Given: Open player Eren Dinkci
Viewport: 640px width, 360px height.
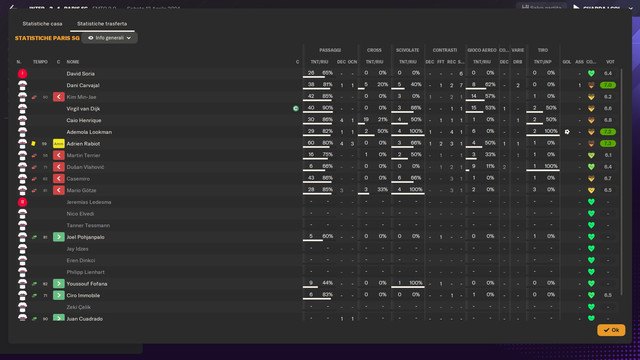Looking at the screenshot, I should pos(81,260).
